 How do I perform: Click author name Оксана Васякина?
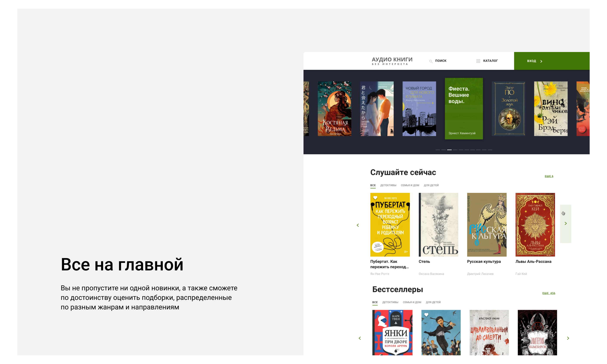(x=431, y=274)
